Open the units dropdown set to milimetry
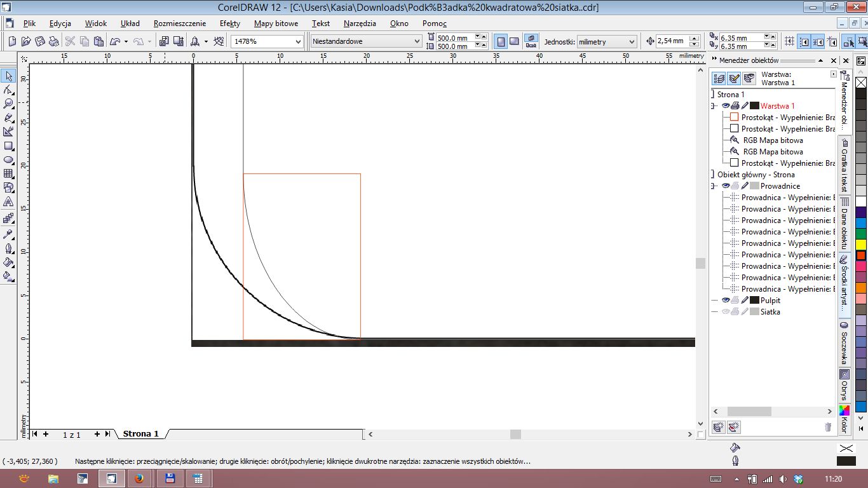The width and height of the screenshot is (868, 488). click(631, 41)
